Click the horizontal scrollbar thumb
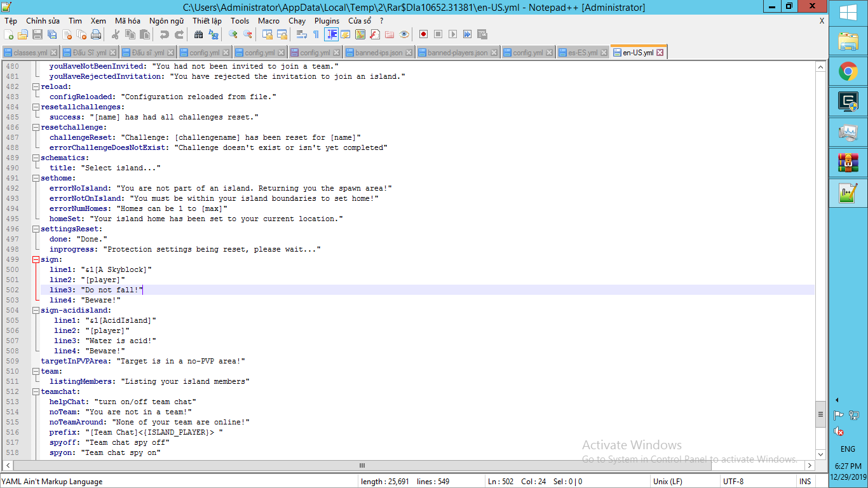Screen dimensions: 868x488 (x=362, y=465)
